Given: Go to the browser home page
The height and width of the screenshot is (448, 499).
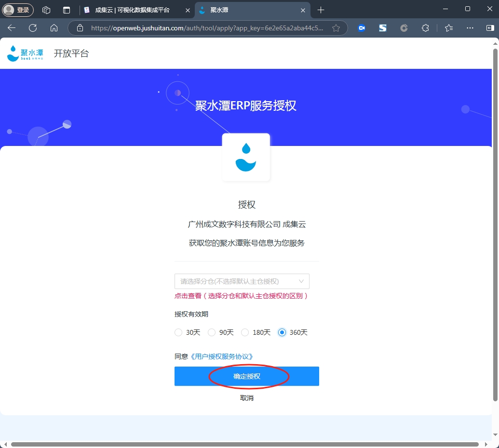Looking at the screenshot, I should (x=54, y=28).
